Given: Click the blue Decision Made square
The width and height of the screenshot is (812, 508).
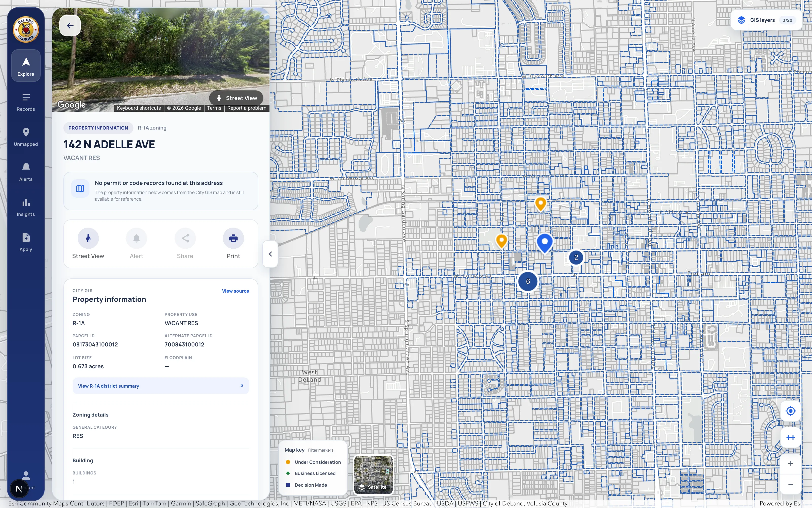Looking at the screenshot, I should (x=288, y=485).
